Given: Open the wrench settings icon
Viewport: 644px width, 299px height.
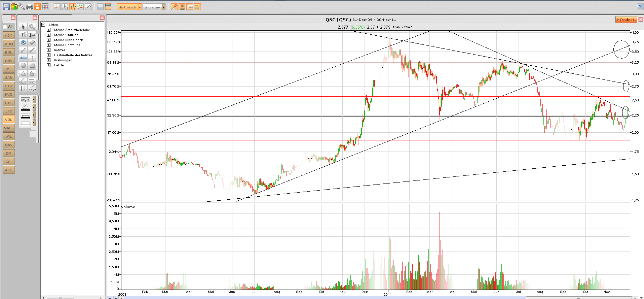Looking at the screenshot, I should pyautogui.click(x=22, y=7).
